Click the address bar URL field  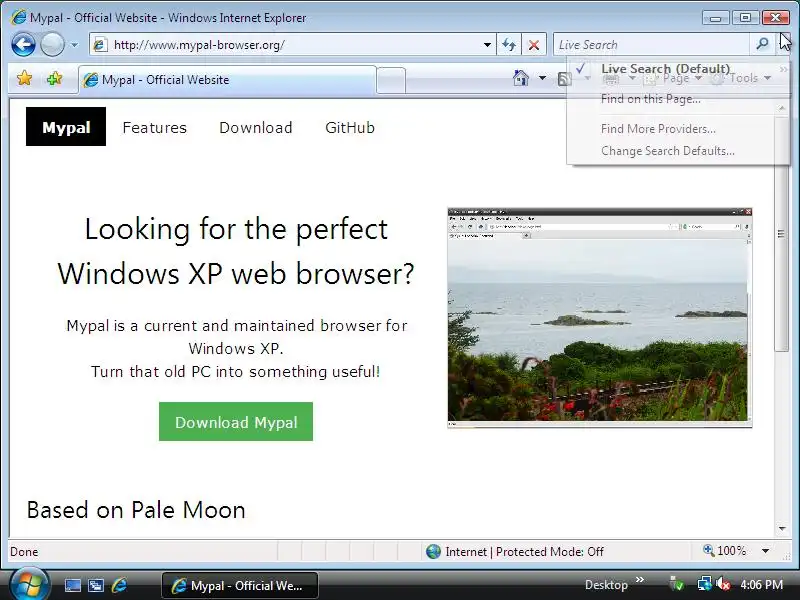point(286,45)
